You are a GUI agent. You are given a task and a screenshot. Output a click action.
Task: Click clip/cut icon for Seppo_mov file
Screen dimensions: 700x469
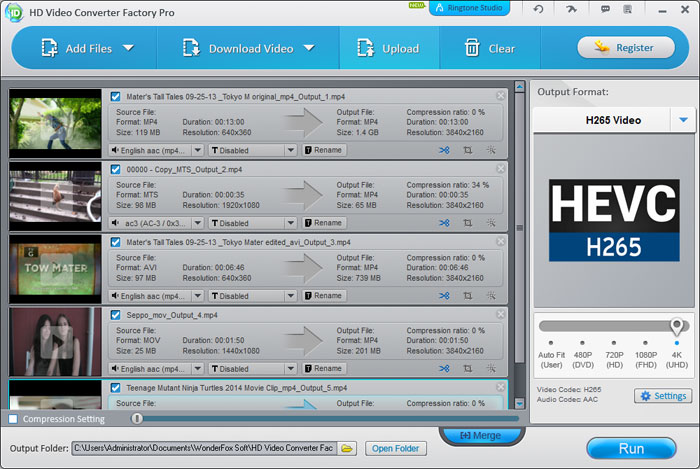[x=444, y=368]
